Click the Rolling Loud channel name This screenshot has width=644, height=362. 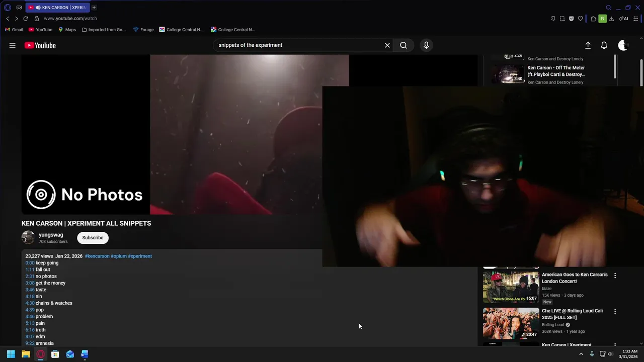point(553,325)
